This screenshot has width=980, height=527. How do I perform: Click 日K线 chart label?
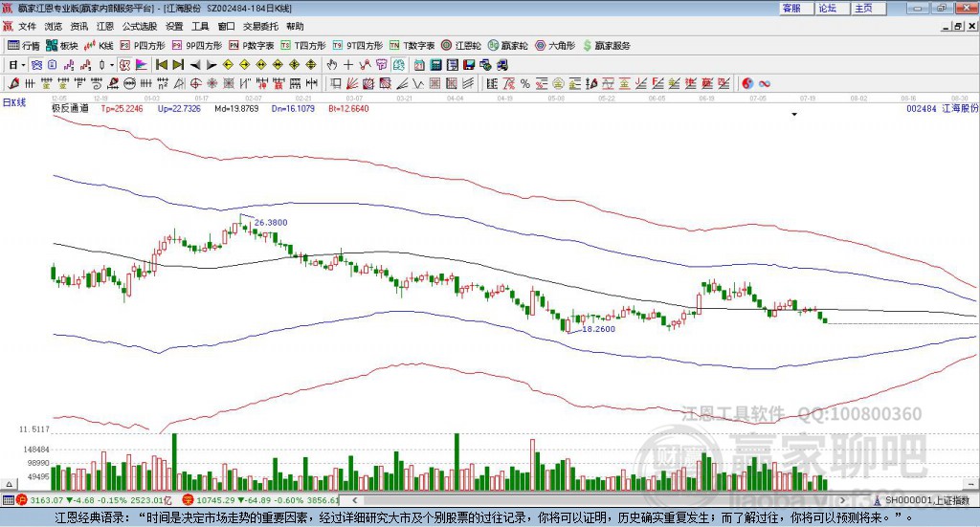coord(13,102)
